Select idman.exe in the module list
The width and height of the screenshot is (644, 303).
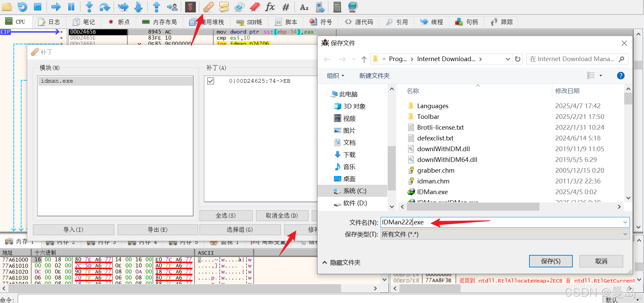pos(115,81)
